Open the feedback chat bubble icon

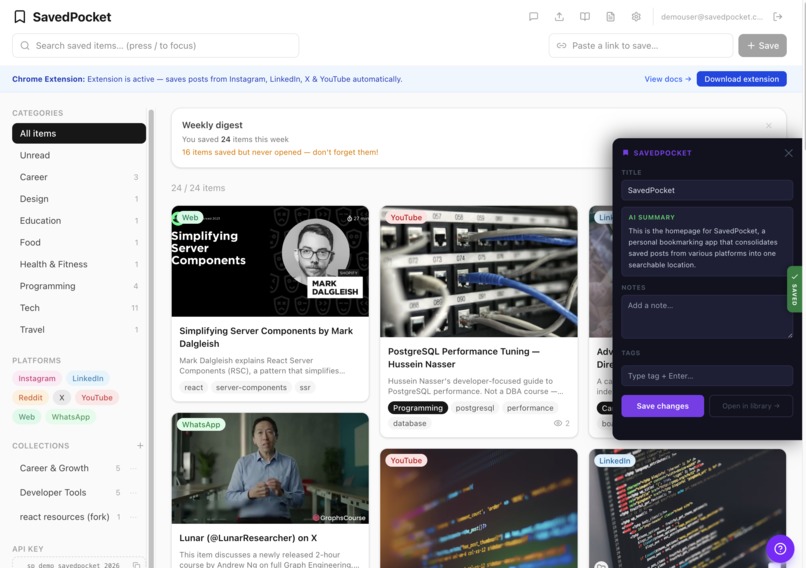[x=534, y=17]
